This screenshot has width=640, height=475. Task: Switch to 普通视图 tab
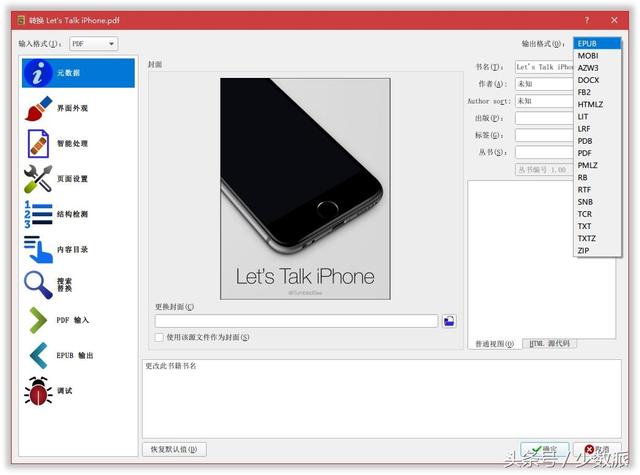pyautogui.click(x=495, y=344)
